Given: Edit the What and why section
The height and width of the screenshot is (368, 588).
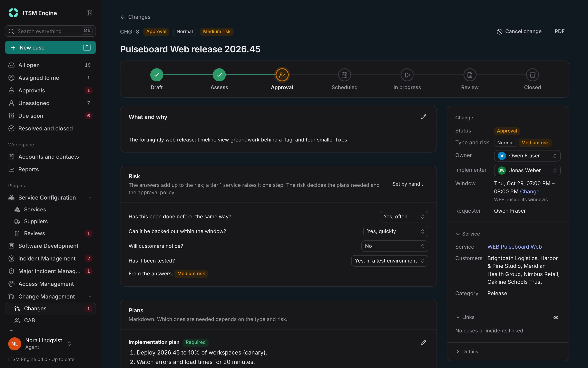Looking at the screenshot, I should [423, 117].
